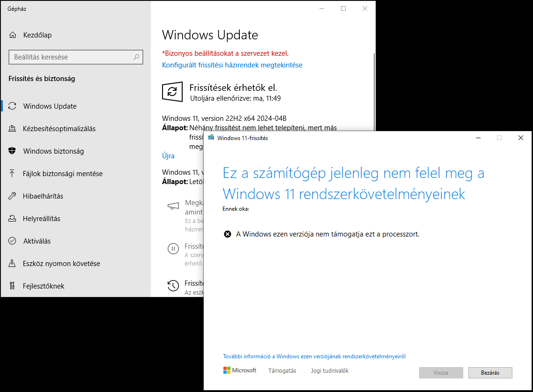533x392 pixels.
Task: Click the error cross icon in the dialog
Action: [227, 234]
